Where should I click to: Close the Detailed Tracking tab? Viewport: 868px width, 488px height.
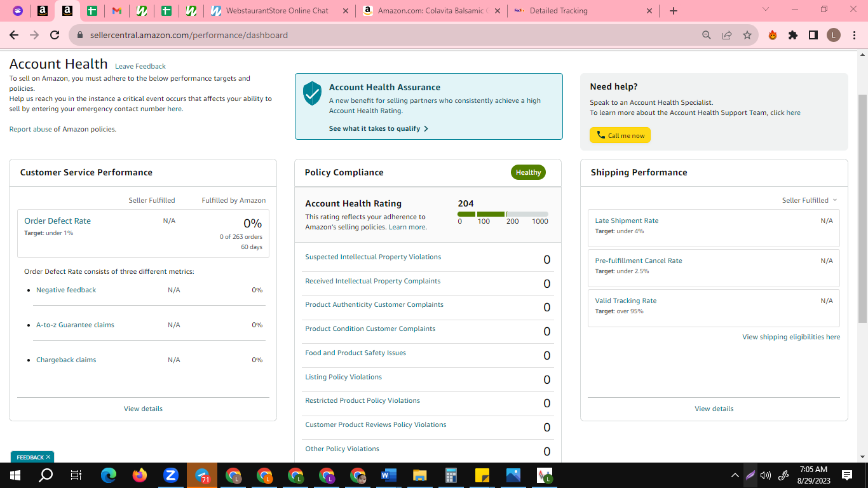pos(649,11)
